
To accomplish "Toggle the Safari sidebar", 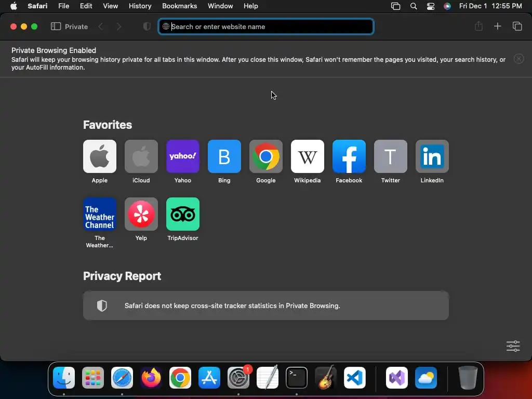I will click(x=56, y=26).
